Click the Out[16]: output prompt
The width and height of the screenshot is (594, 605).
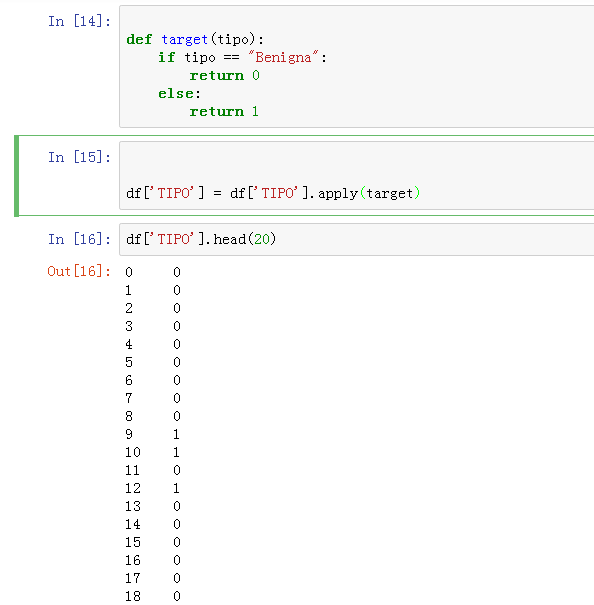click(79, 271)
